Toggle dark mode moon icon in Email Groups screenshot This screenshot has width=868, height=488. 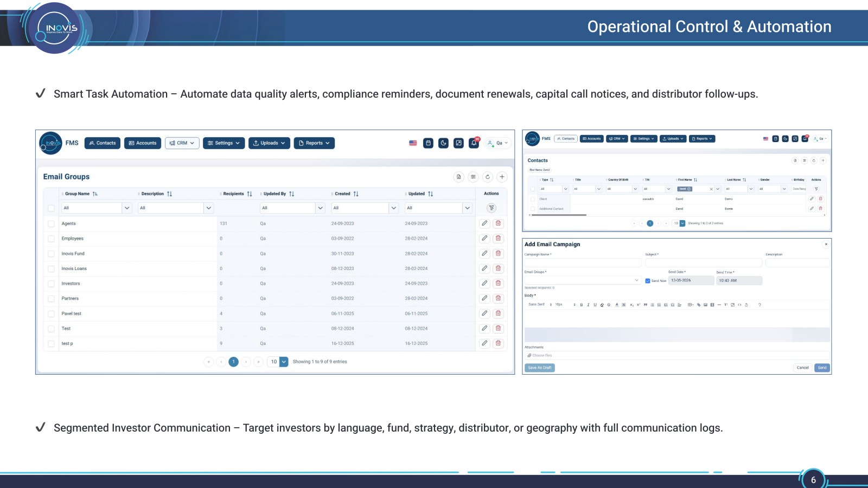443,143
